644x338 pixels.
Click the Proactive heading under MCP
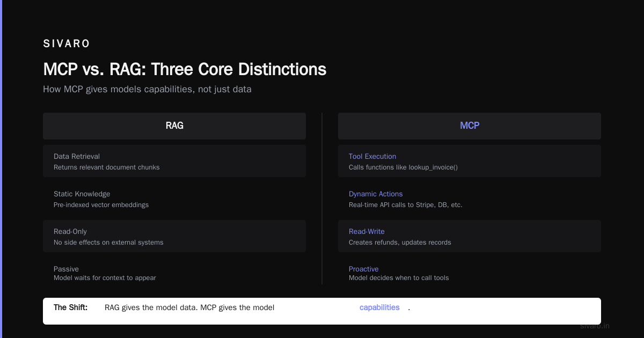pyautogui.click(x=363, y=269)
